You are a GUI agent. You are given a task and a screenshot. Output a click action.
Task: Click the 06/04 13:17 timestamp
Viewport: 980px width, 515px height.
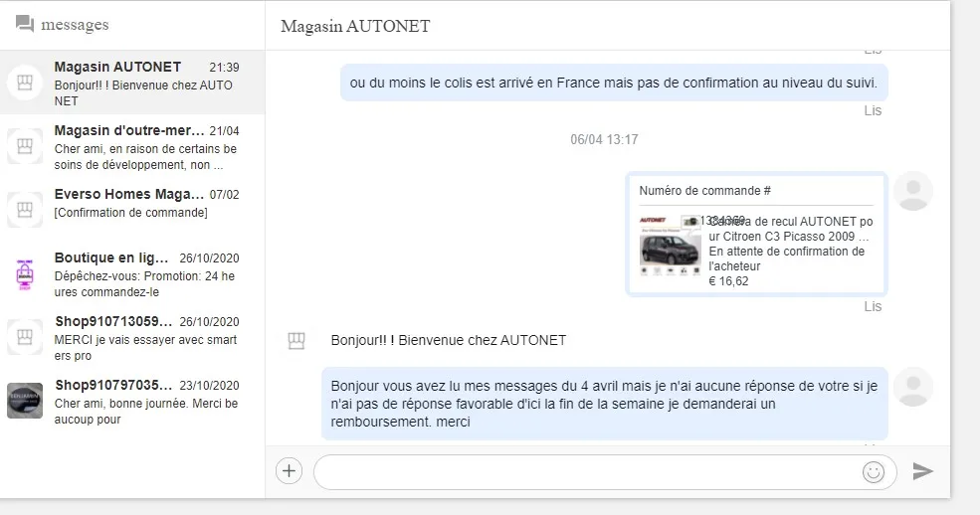click(604, 139)
